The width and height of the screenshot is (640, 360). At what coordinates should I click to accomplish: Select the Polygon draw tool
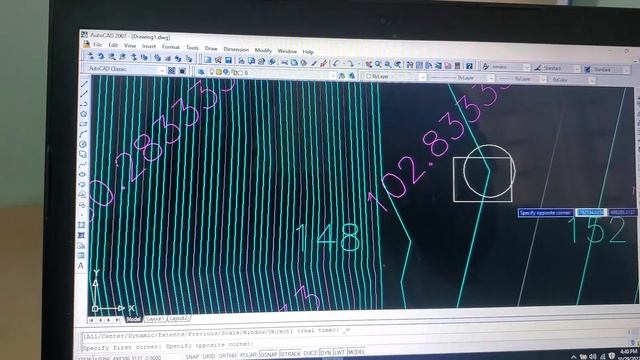[x=84, y=114]
